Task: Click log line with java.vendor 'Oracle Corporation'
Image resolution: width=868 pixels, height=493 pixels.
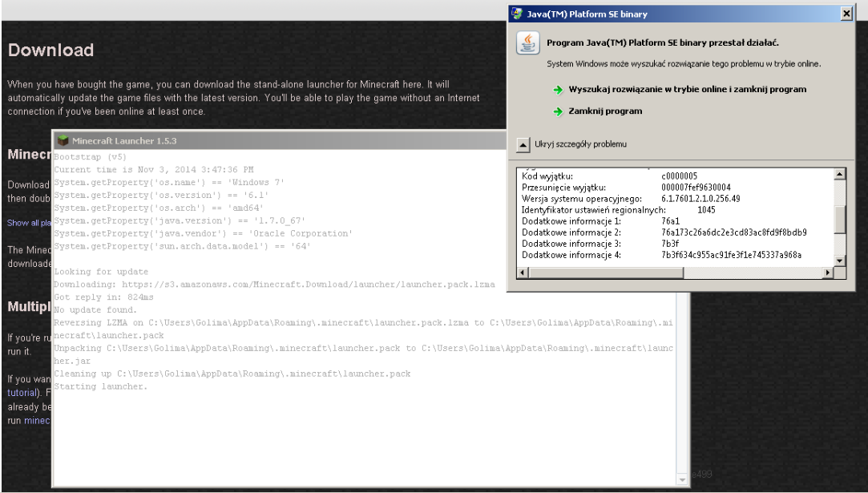Action: (x=203, y=233)
